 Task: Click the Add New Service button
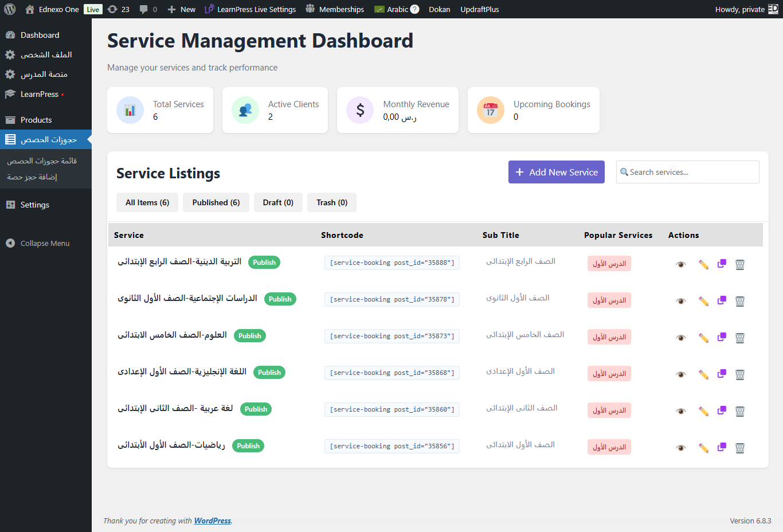click(556, 172)
